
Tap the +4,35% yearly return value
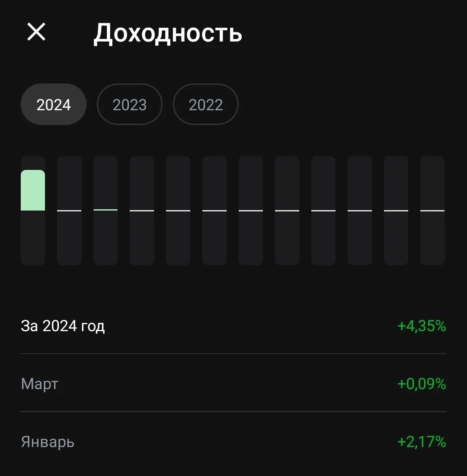click(422, 326)
